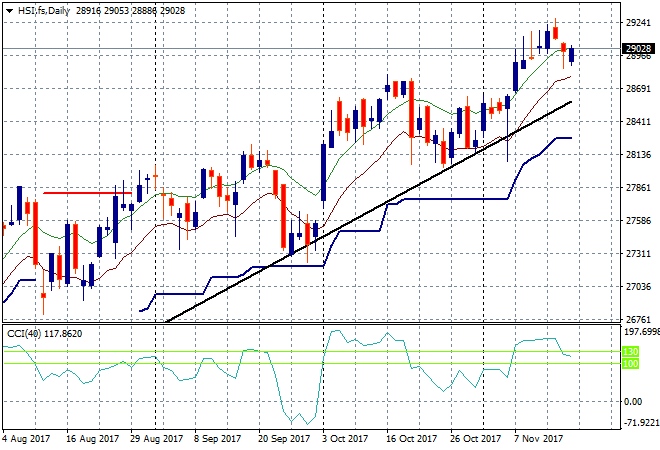Click the 27586 price axis label
This screenshot has height=450, width=660.
(x=638, y=221)
